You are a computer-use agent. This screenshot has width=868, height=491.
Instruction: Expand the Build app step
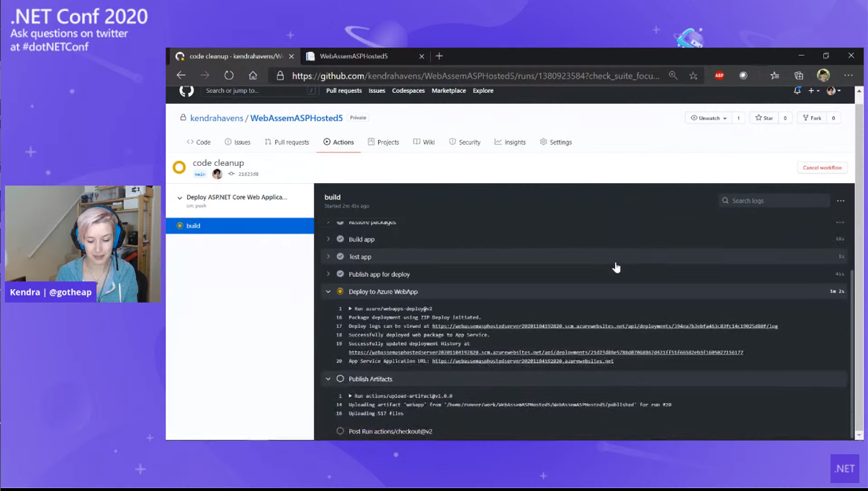pos(328,239)
